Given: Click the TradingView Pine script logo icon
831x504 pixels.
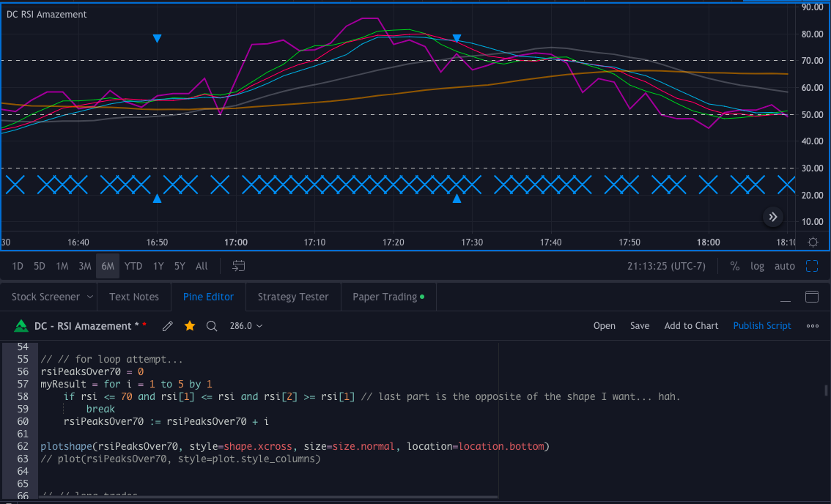Looking at the screenshot, I should (x=21, y=326).
